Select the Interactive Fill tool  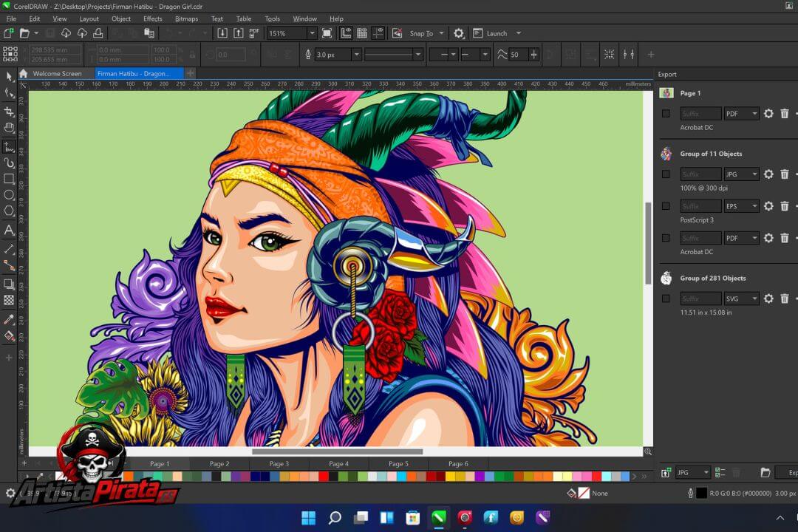9,336
